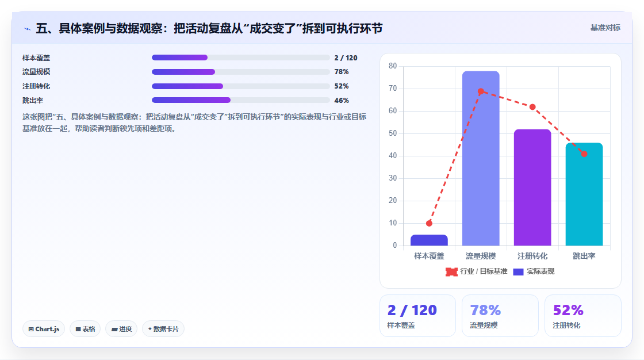Click the blue 实际表现 legend swatch

click(518, 271)
